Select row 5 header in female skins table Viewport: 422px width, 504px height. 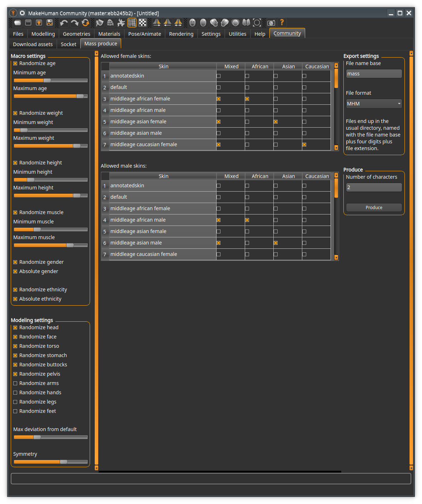click(x=105, y=122)
